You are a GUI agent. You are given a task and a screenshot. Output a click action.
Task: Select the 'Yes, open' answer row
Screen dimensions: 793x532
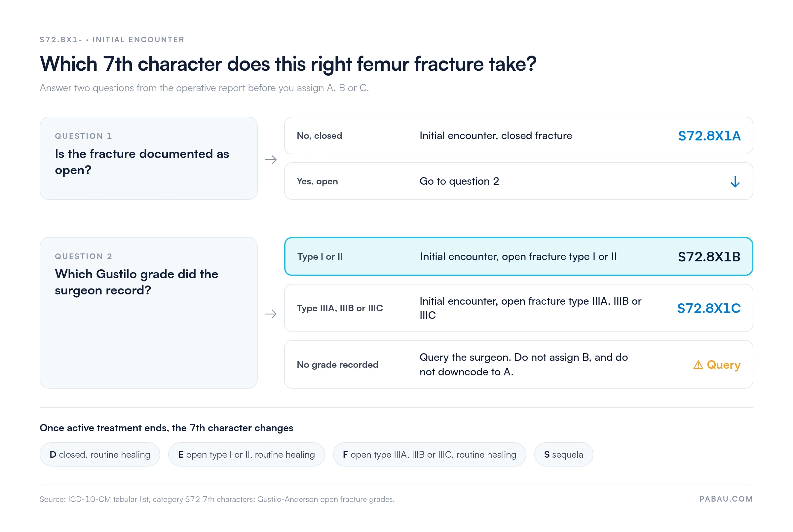coord(518,181)
